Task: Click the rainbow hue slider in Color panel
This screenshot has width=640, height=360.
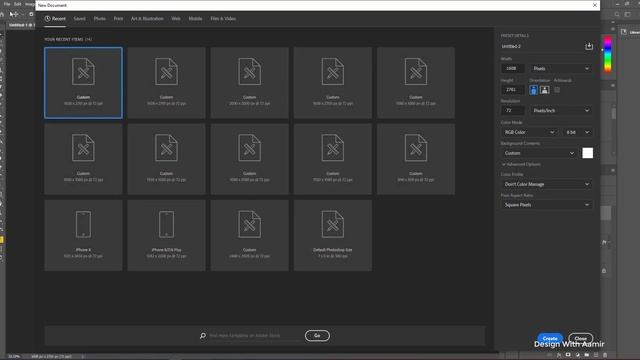Action: pos(608,54)
